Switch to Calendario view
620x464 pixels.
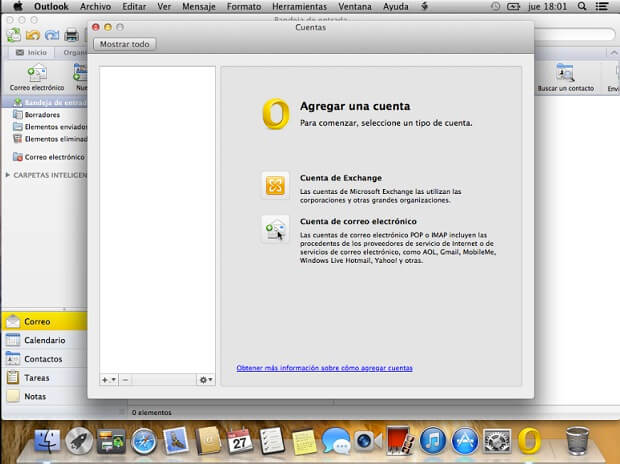[x=44, y=340]
